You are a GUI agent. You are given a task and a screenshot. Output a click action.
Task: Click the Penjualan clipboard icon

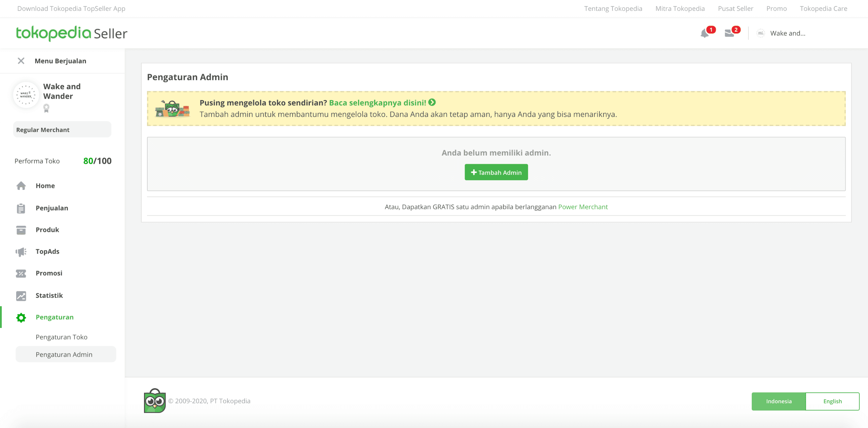click(21, 208)
